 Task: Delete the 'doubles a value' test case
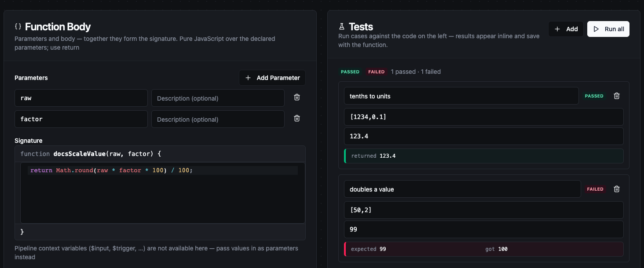coord(617,189)
